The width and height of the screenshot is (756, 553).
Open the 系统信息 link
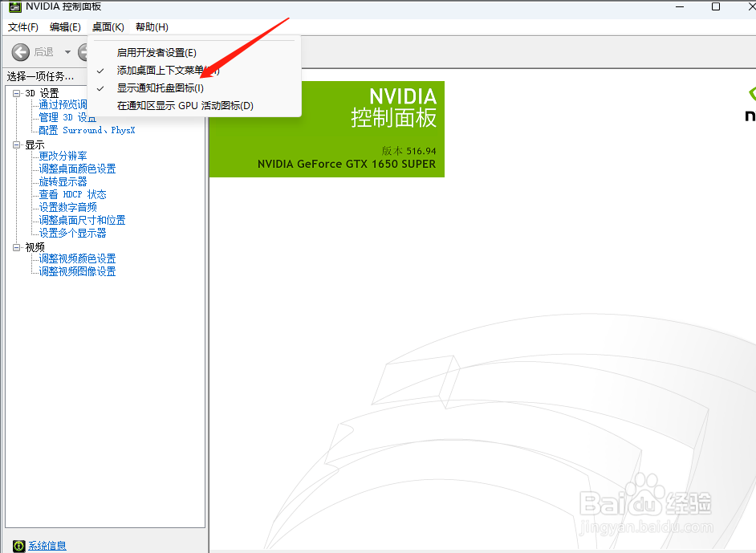[x=47, y=546]
